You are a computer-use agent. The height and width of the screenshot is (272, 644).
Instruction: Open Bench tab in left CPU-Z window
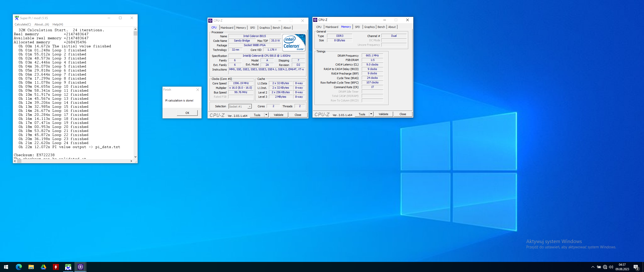click(276, 28)
